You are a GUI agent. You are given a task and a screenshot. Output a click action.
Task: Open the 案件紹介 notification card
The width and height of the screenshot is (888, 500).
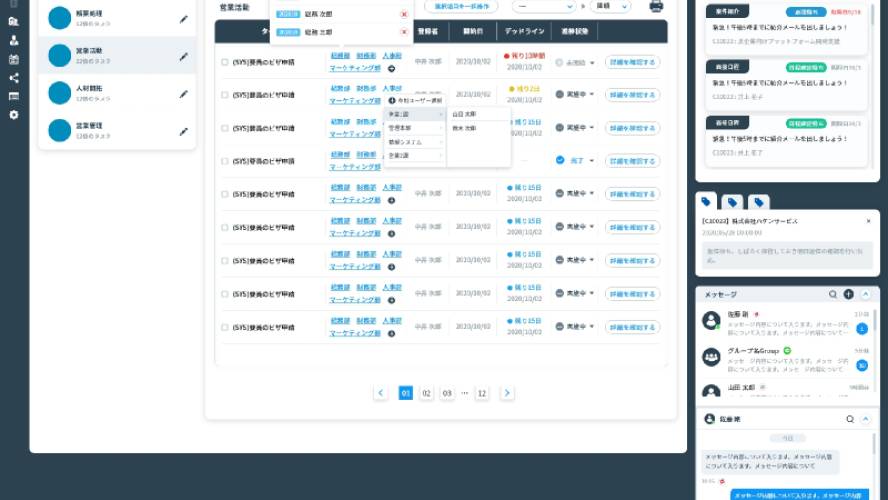click(787, 30)
